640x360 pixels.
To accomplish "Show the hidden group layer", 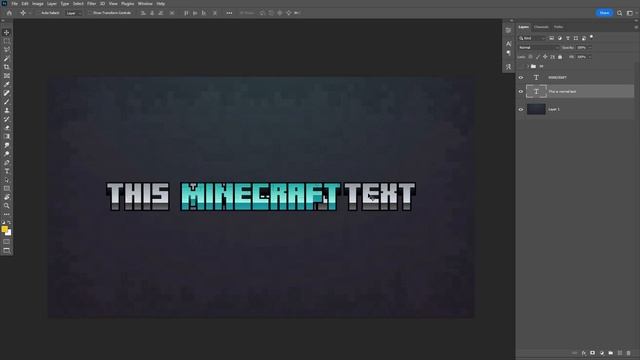I will pos(521,66).
